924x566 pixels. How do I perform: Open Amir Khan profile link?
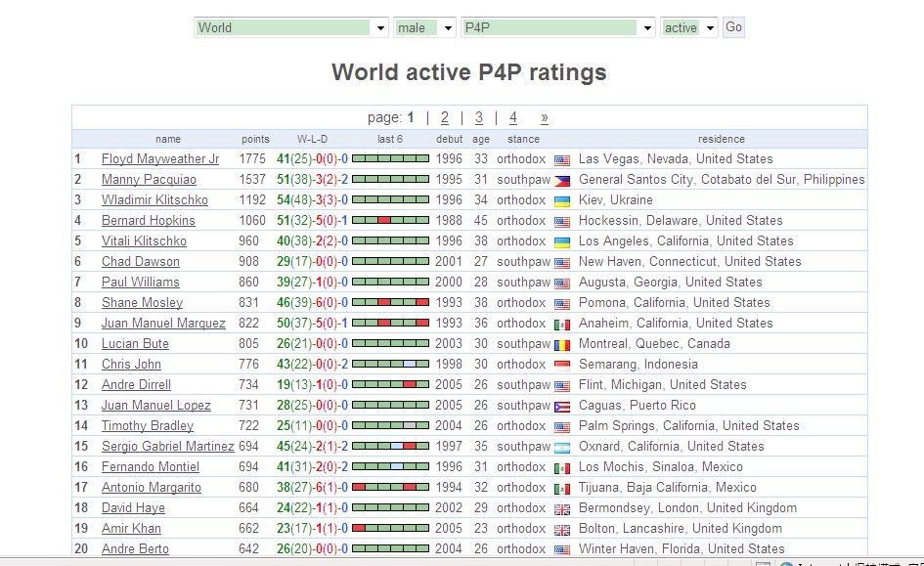131,529
